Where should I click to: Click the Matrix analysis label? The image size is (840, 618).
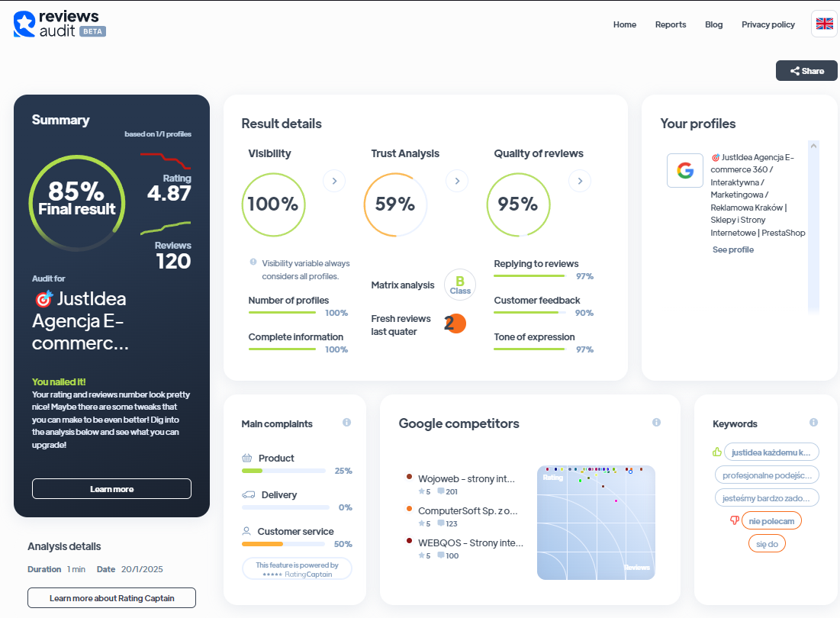pos(403,285)
